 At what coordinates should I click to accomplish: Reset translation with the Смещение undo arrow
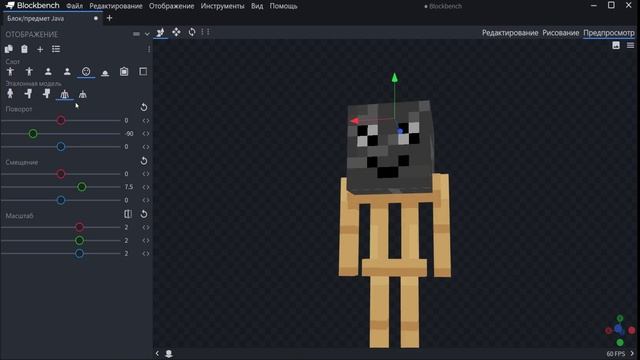[144, 161]
